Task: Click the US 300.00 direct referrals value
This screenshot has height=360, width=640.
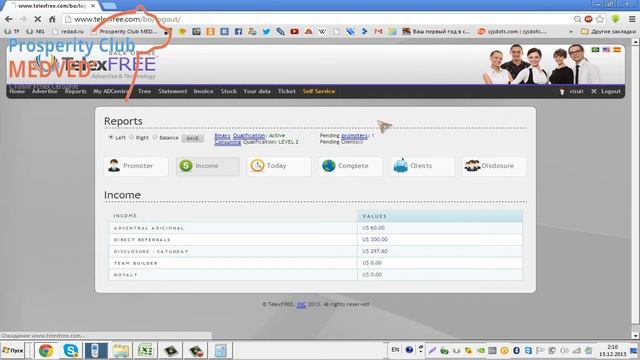Action: 375,240
